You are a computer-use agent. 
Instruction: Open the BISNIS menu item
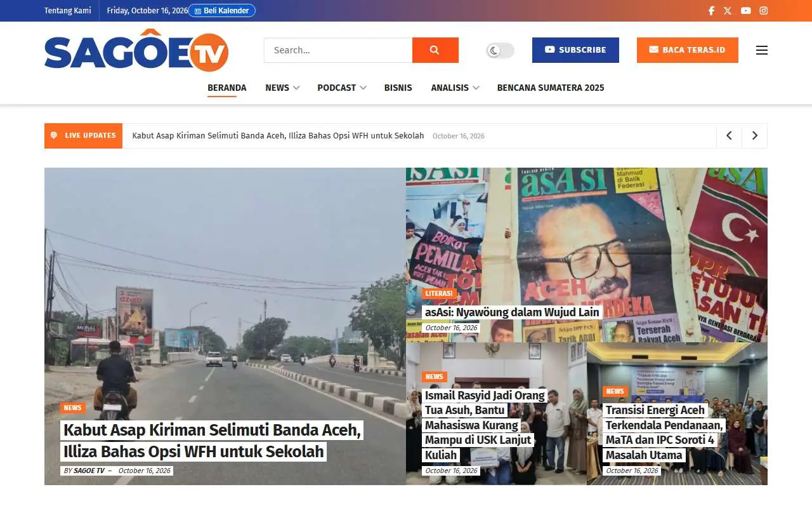point(398,88)
